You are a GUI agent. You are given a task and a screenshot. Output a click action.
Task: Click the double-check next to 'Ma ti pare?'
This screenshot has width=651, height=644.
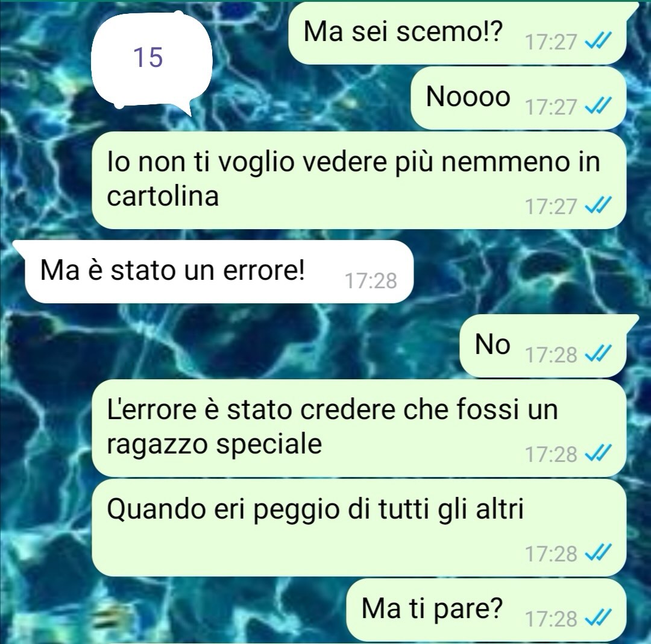tap(598, 619)
